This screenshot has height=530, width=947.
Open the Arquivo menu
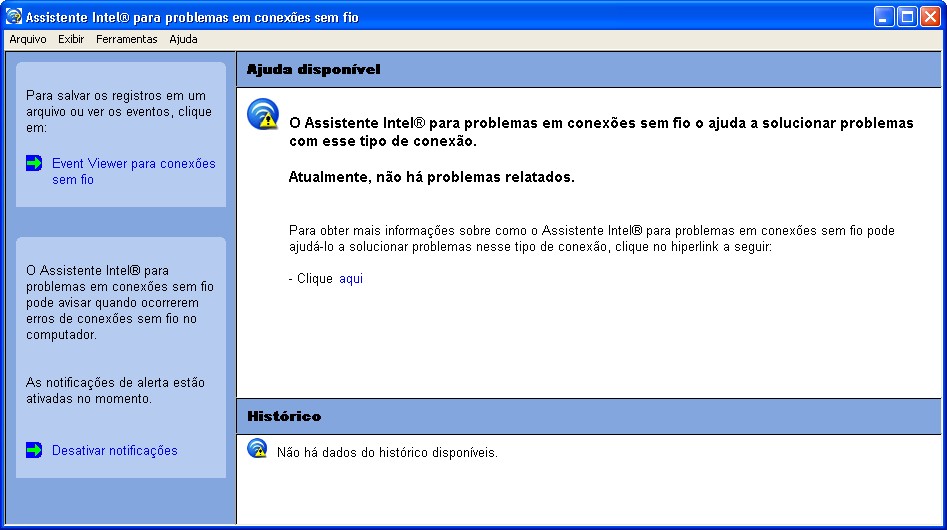(x=28, y=39)
